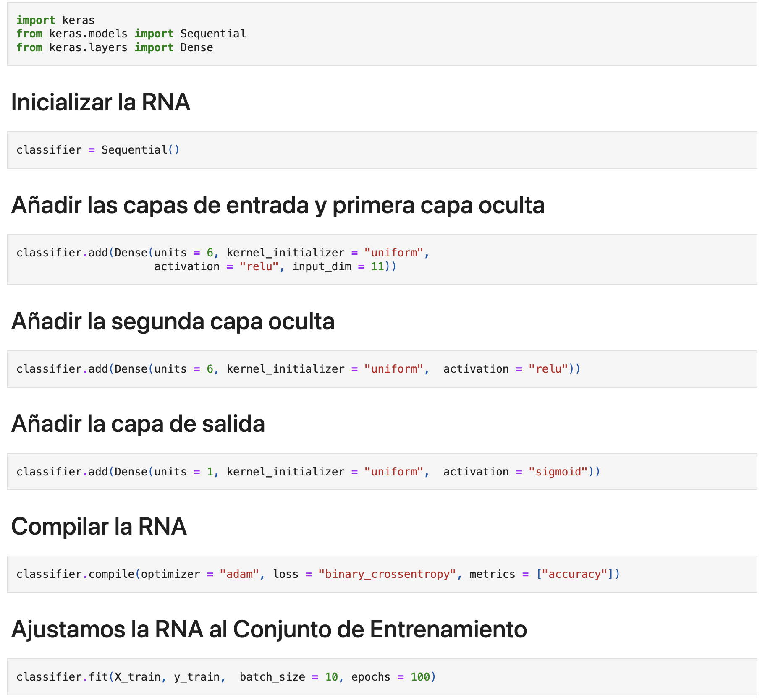Click 'import keras' line
The image size is (765, 700).
[x=55, y=20]
